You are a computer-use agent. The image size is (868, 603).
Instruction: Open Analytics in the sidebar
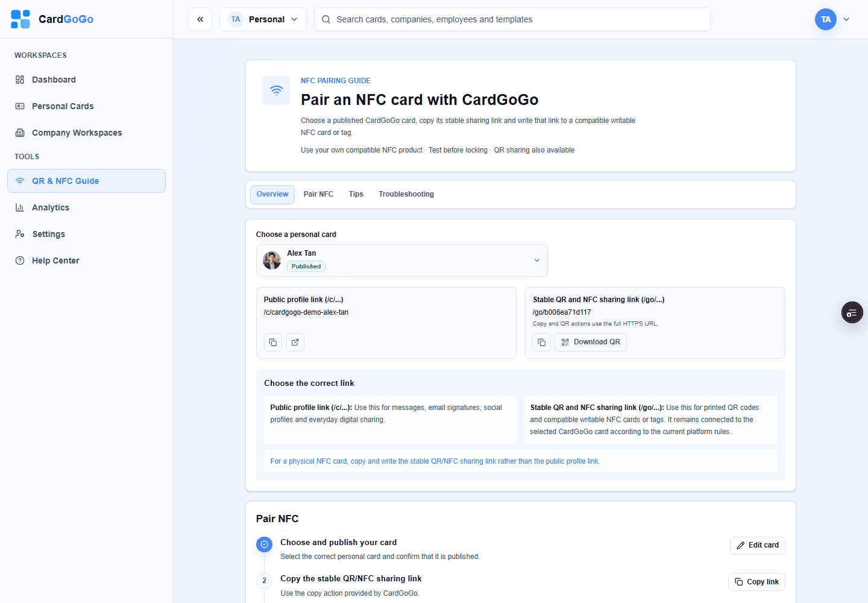[86, 207]
